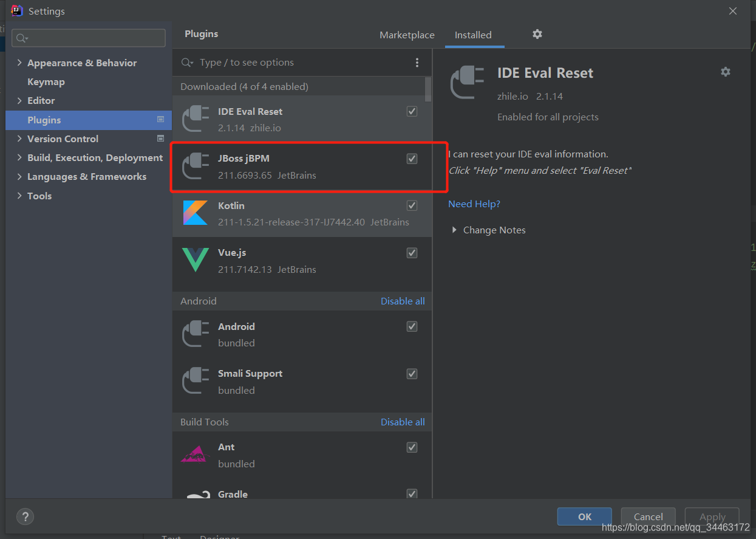This screenshot has width=756, height=539.
Task: Click the search magnifier in settings search box
Action: (22, 38)
